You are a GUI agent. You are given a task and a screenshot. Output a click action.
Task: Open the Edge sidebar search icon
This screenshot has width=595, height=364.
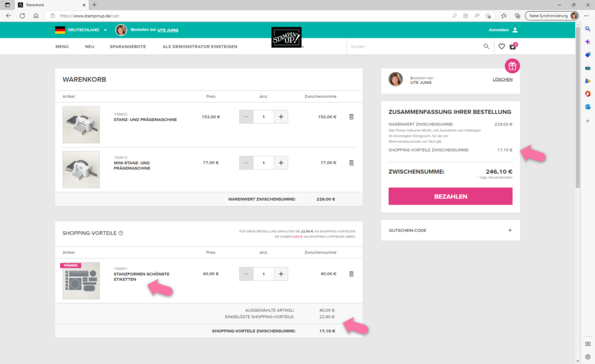pyautogui.click(x=588, y=29)
